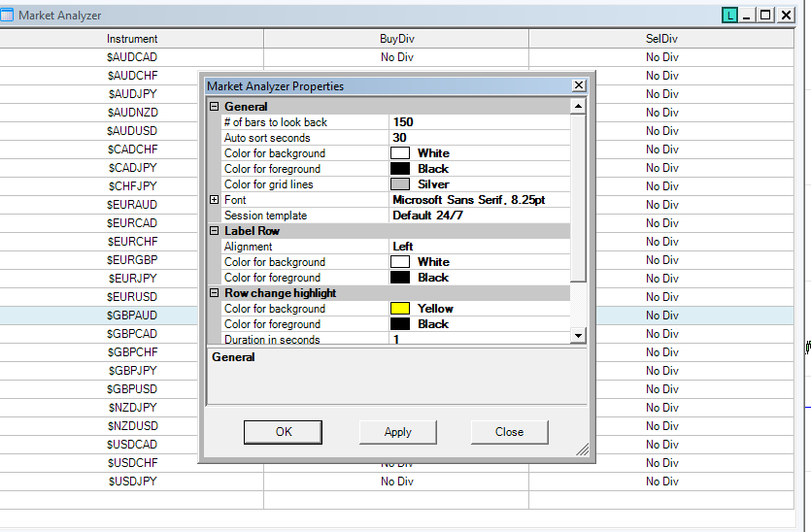The width and height of the screenshot is (811, 532).
Task: Click the Font value Microsoft Sans Serif
Action: pos(480,200)
